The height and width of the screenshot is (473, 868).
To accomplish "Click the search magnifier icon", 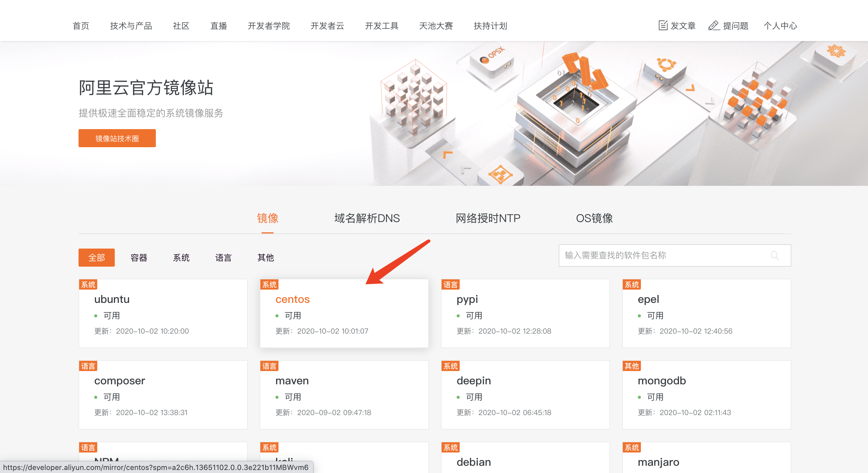I will [x=775, y=256].
